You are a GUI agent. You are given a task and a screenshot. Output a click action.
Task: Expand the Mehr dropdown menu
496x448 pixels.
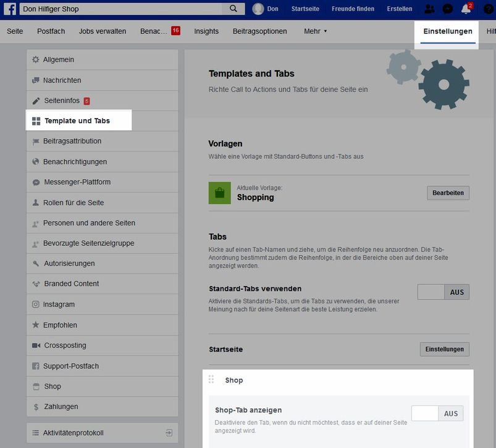point(315,32)
